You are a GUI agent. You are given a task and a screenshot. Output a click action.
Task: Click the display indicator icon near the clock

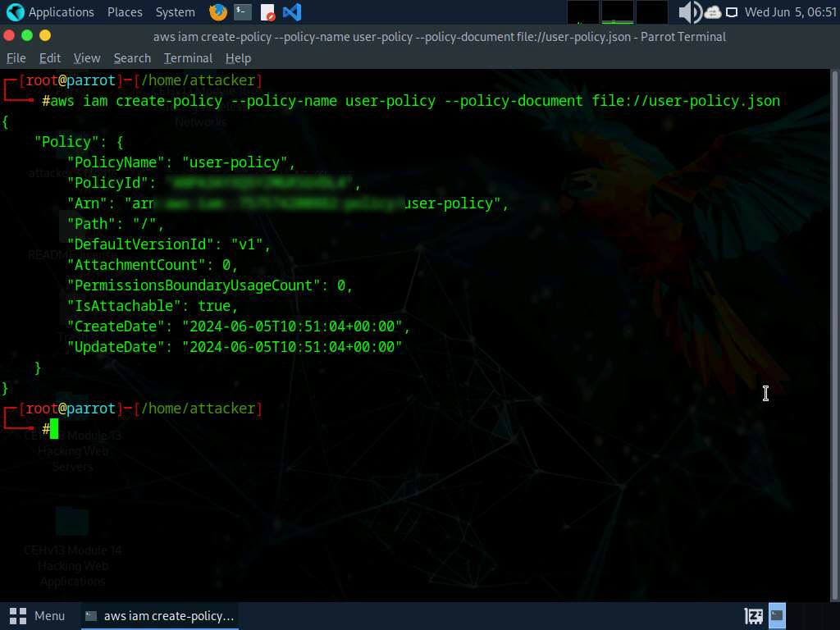coord(732,12)
